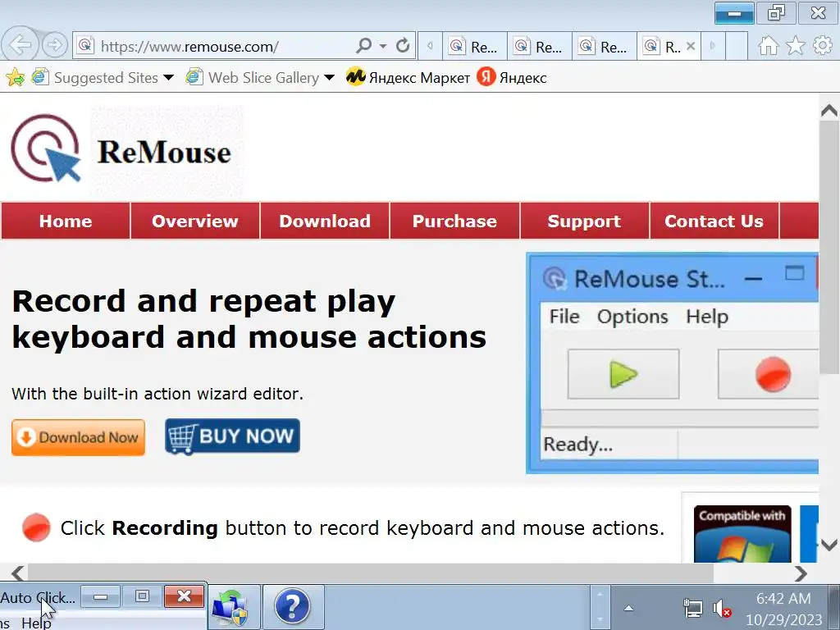Open the Purchase navigation menu item
The width and height of the screenshot is (840, 630).
[454, 221]
